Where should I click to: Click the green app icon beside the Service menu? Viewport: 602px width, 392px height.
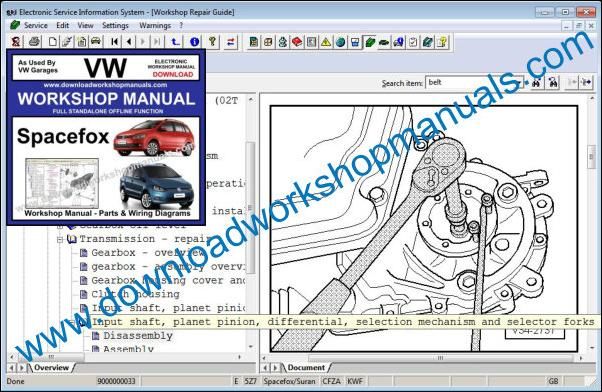coord(15,25)
